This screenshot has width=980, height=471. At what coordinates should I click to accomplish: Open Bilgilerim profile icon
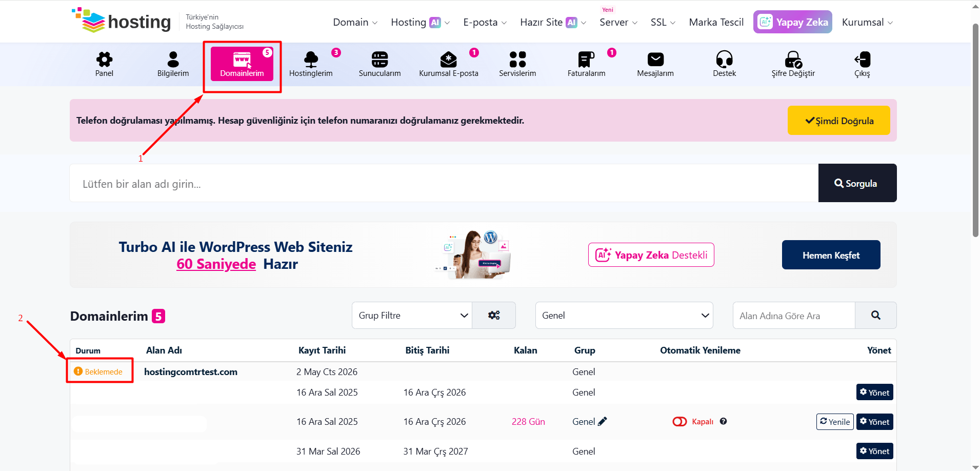(173, 60)
